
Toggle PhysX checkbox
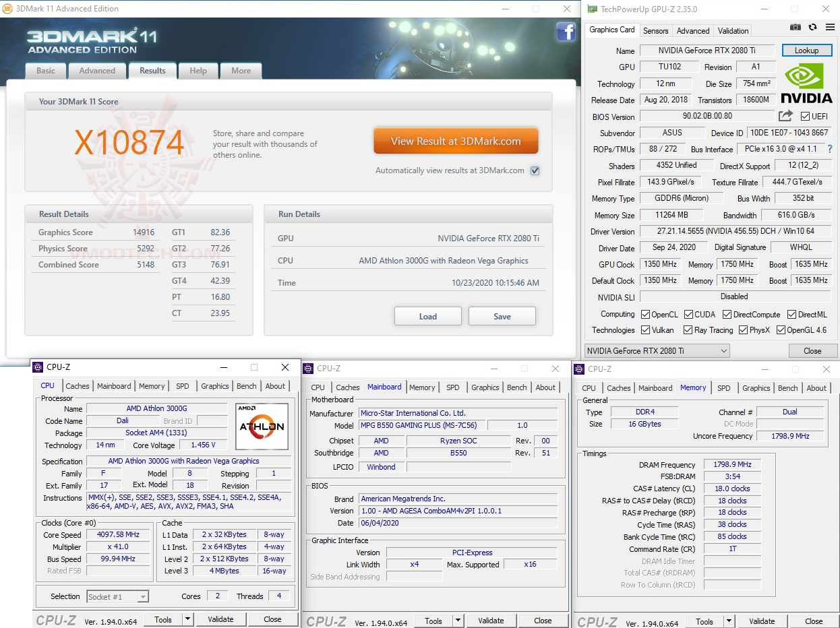(743, 330)
